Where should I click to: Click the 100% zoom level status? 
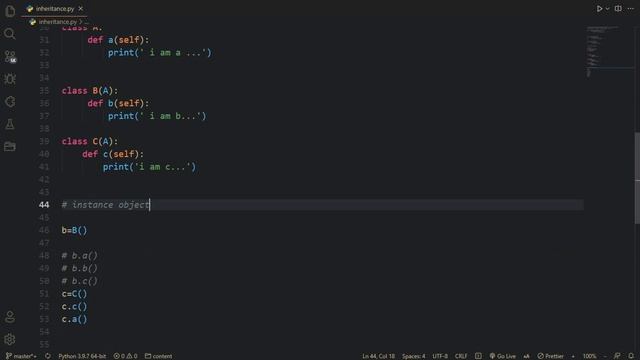(x=589, y=356)
